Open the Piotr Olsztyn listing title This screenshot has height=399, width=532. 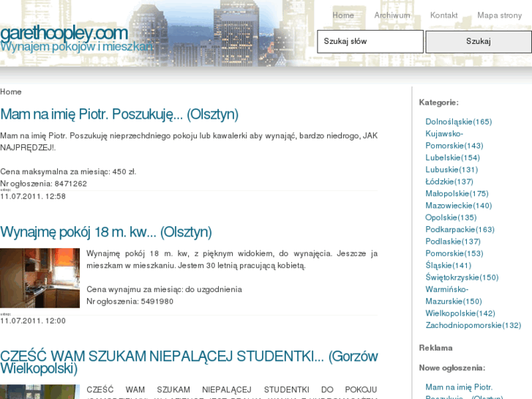[119, 114]
